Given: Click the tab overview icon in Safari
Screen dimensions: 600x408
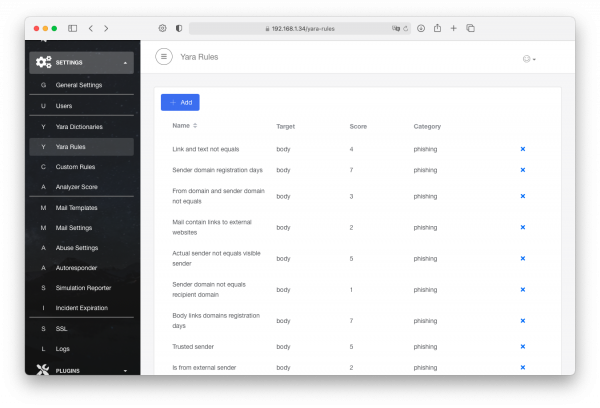Looking at the screenshot, I should coord(470,28).
